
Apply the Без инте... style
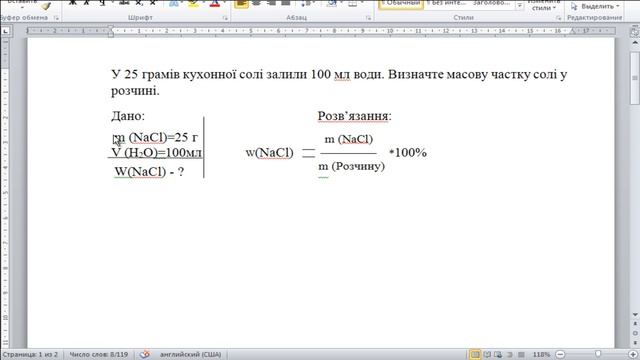point(446,4)
